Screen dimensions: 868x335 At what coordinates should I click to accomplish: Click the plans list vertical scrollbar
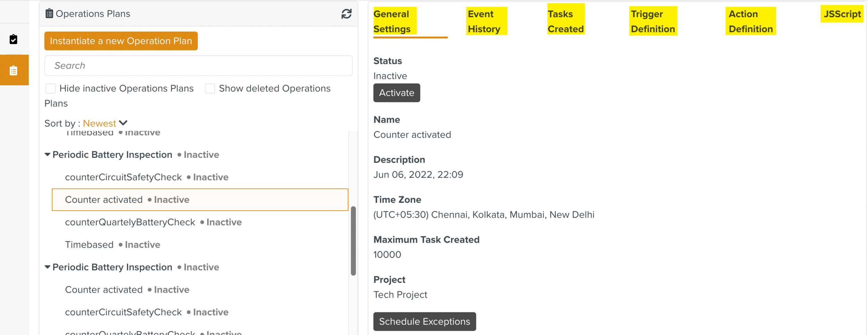353,241
